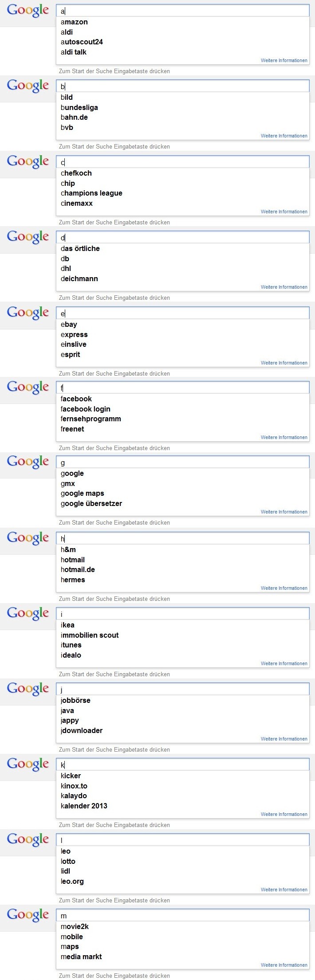The width and height of the screenshot is (315, 980).
Task: Focus the search box containing 'd'
Action: coord(183,238)
